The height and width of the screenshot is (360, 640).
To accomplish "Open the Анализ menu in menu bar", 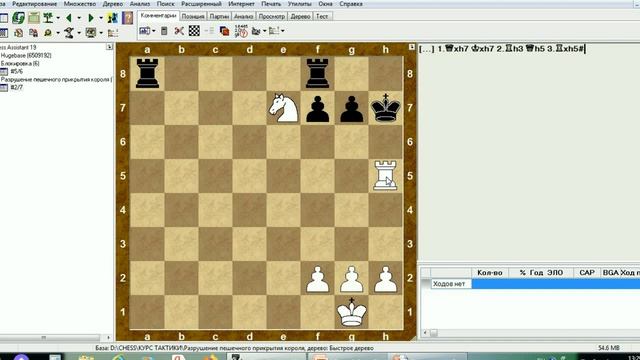I will pyautogui.click(x=140, y=4).
